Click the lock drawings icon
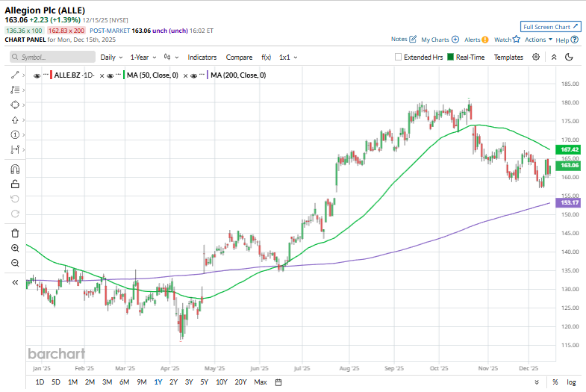586x392 pixels. coord(15,184)
